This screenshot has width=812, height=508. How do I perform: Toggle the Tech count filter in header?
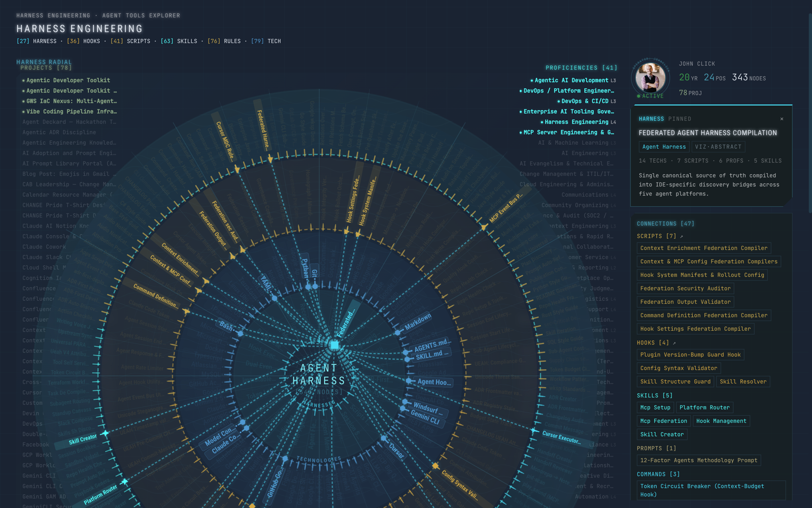[266, 41]
